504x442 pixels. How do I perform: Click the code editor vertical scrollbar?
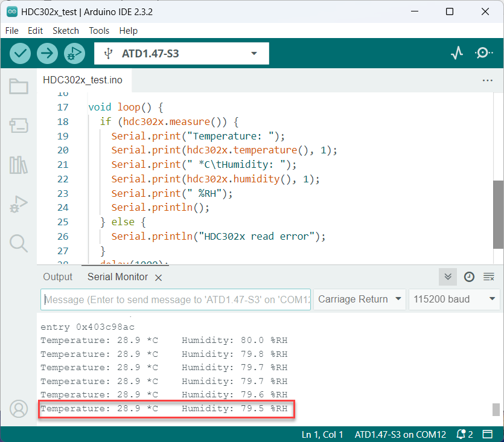coord(498,214)
